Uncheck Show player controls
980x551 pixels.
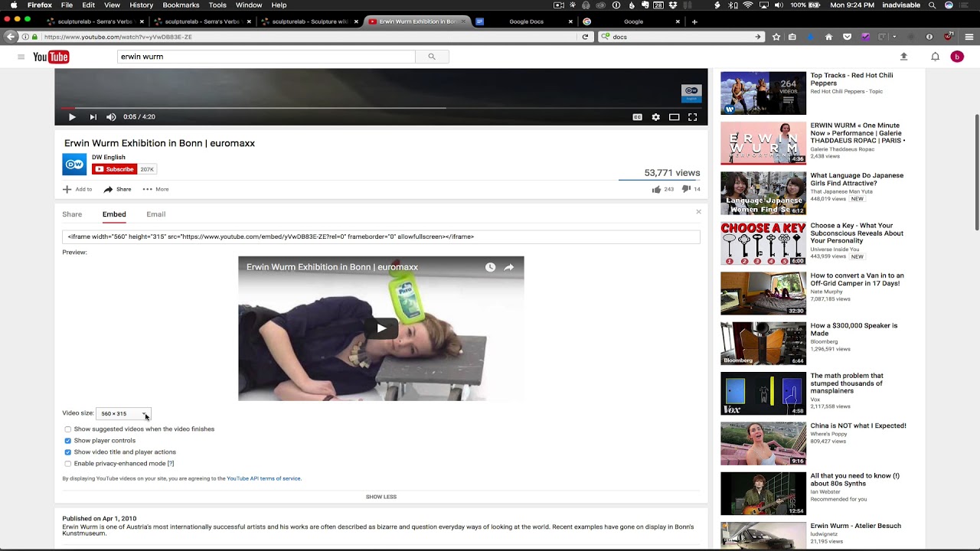pyautogui.click(x=68, y=441)
